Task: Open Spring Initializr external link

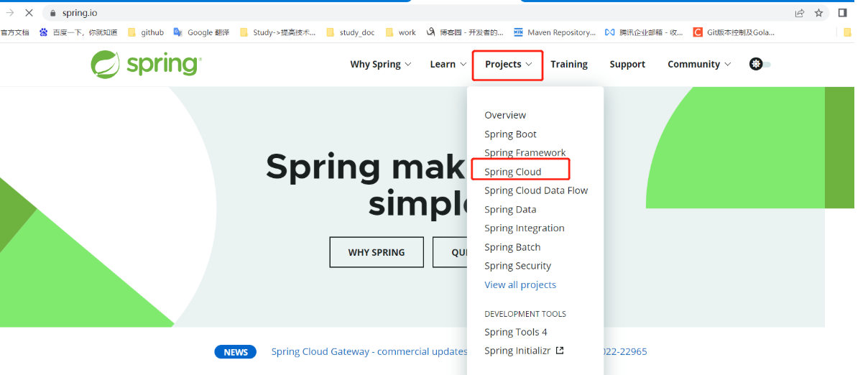Action: pos(524,351)
